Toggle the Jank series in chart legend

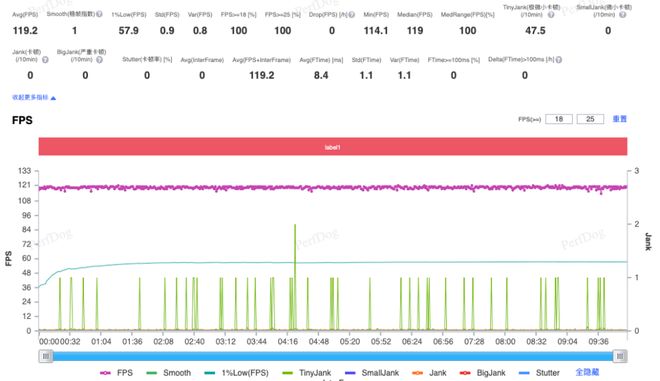pyautogui.click(x=429, y=373)
